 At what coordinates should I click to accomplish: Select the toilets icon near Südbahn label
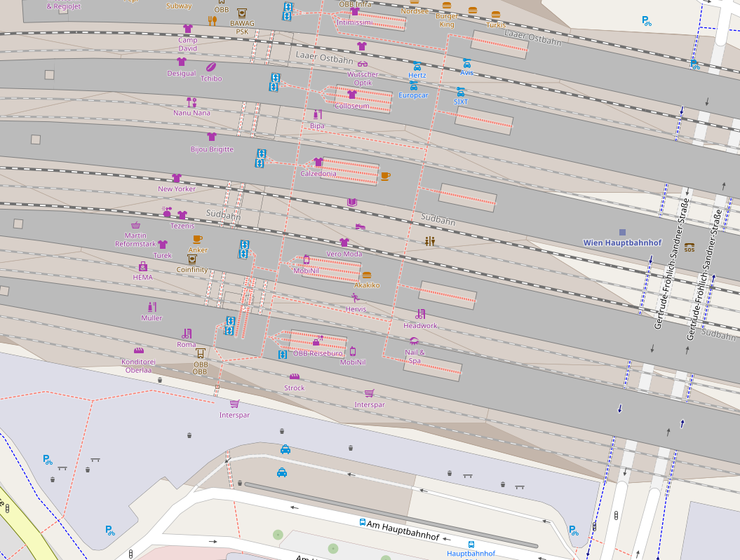point(430,241)
